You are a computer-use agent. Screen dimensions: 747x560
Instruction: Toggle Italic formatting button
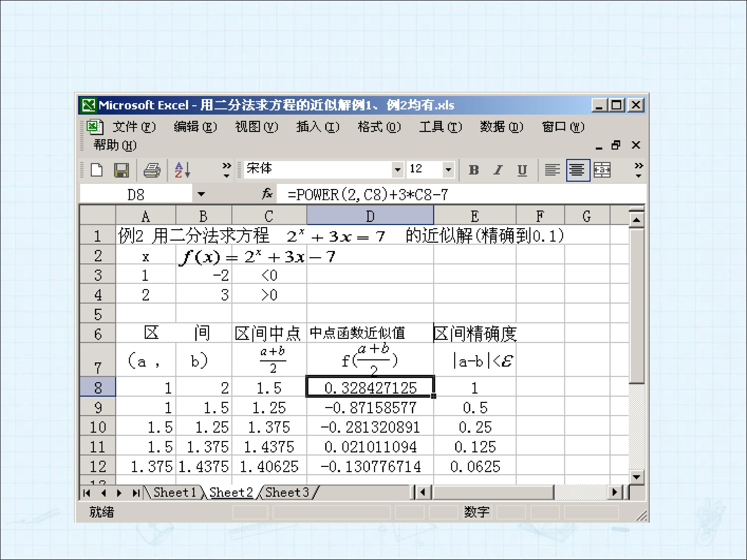click(x=498, y=170)
